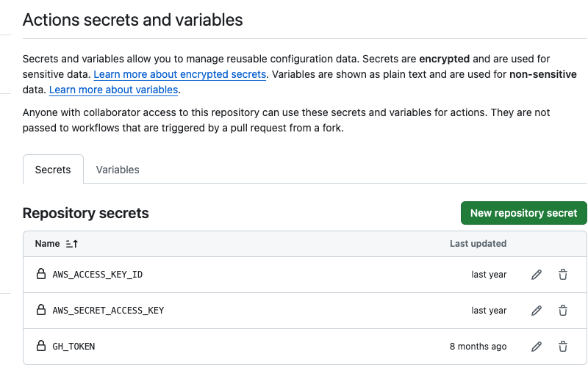Viewport: 588px width, 376px height.
Task: Edit the AWS_ACCESS_KEY_ID secret pencil icon
Action: click(537, 275)
